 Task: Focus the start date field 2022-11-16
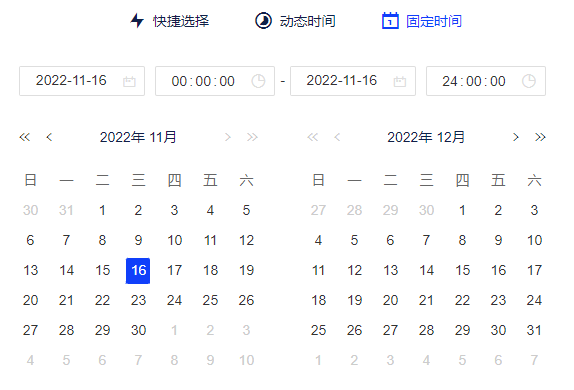click(x=82, y=81)
